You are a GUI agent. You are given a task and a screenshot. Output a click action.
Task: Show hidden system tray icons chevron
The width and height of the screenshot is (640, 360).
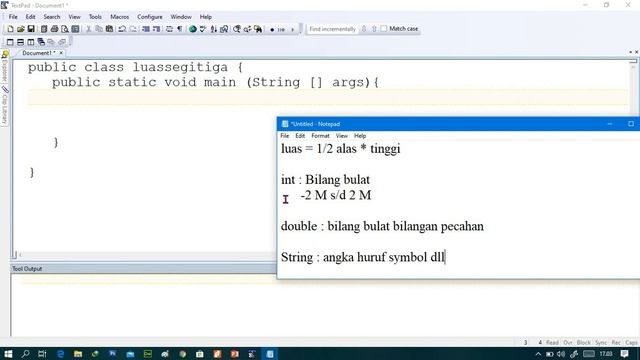point(538,354)
